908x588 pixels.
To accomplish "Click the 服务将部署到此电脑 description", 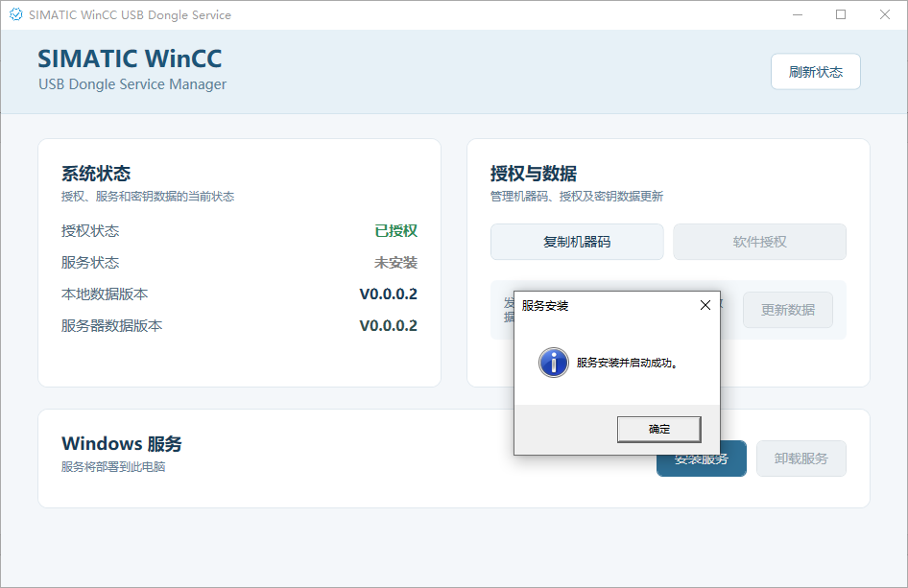I will click(x=113, y=466).
